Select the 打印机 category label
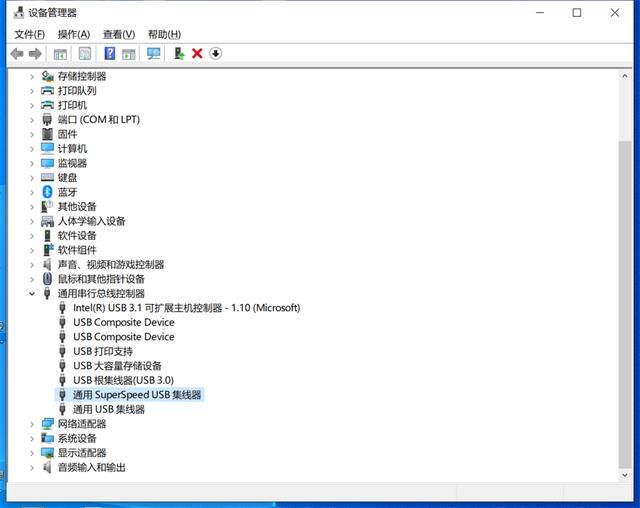The image size is (640, 508). coord(72,105)
